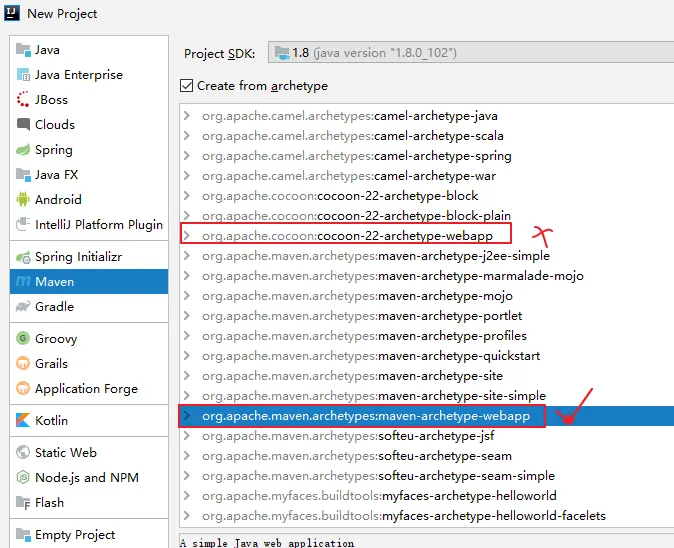Click the Groovy green G icon
This screenshot has height=548, width=674.
[23, 338]
